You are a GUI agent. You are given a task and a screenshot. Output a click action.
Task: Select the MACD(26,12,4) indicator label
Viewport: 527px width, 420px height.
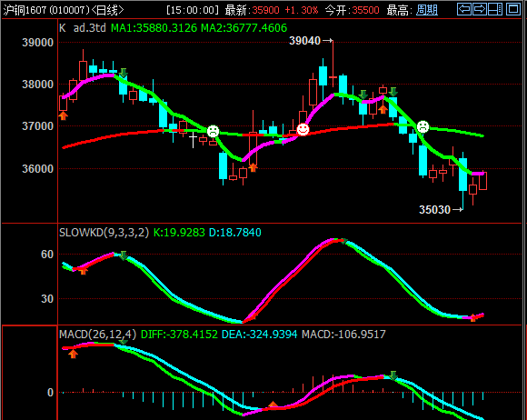[x=98, y=335]
